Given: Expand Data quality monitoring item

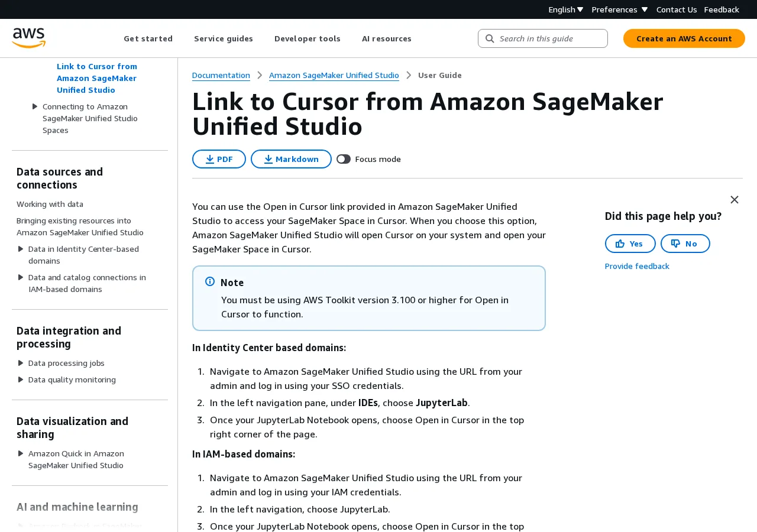Looking at the screenshot, I should point(21,379).
